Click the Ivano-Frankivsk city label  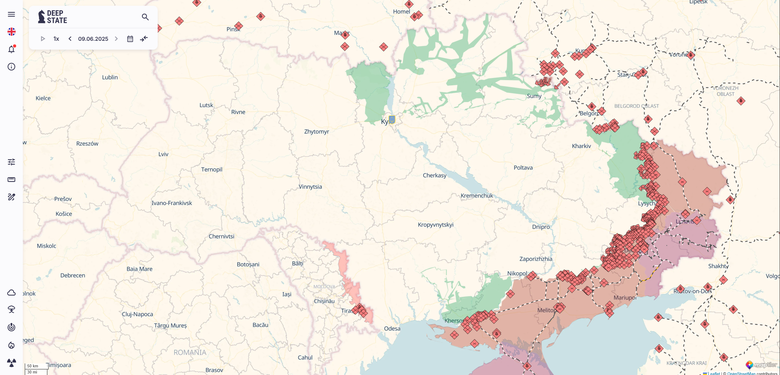[x=172, y=203]
